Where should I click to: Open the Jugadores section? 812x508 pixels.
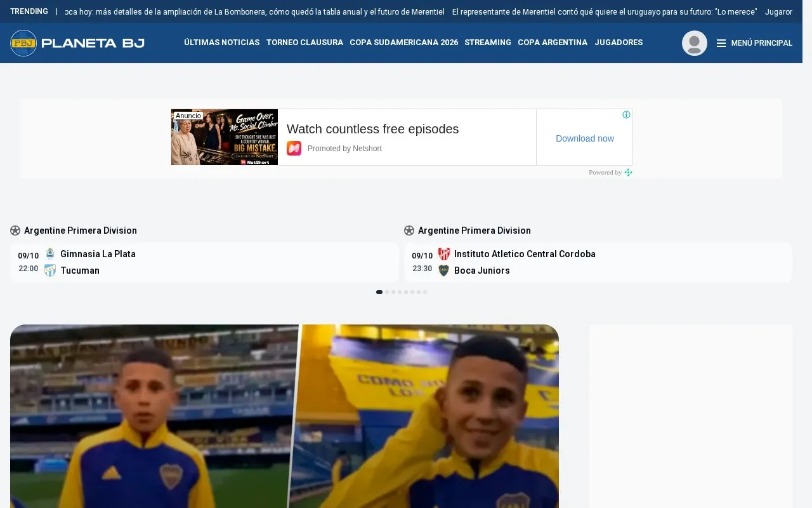tap(619, 43)
